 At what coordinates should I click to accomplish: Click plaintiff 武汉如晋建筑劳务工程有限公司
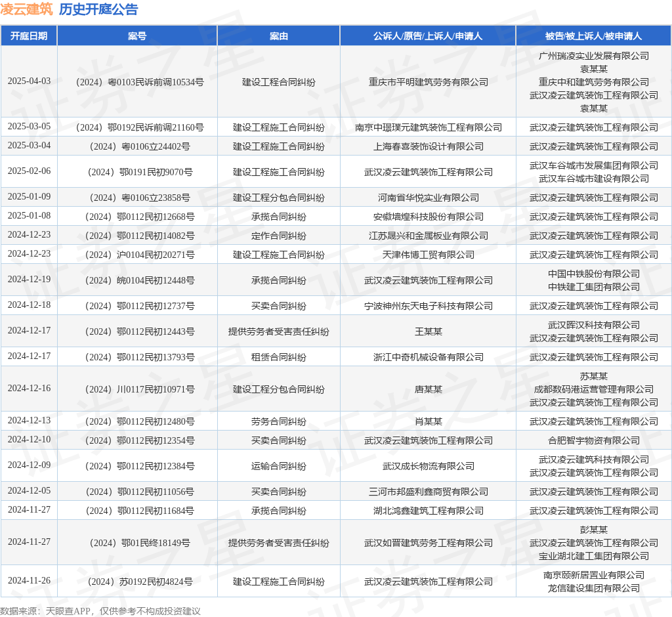(428, 543)
